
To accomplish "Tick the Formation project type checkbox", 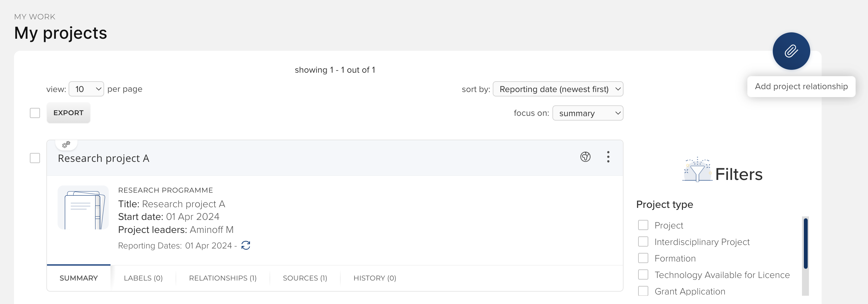I will (643, 258).
